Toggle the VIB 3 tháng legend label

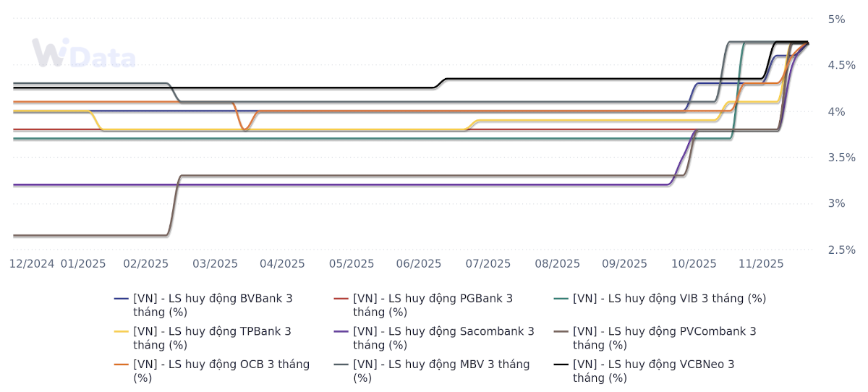tap(669, 298)
